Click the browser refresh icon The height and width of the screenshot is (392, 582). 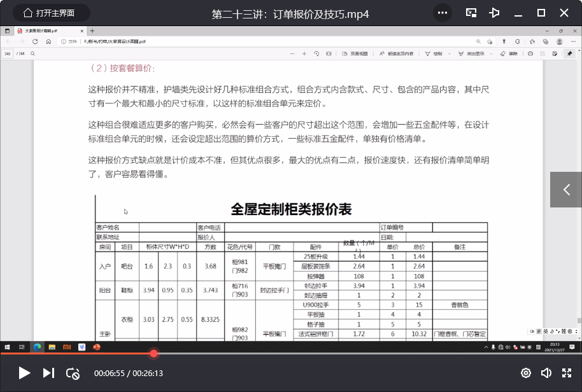(35, 41)
